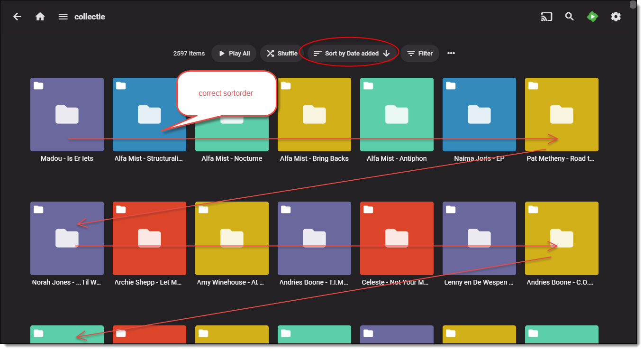Viewport: 644px width, 351px height.
Task: Open the Celeste - Not Your M... folder
Action: click(x=397, y=238)
